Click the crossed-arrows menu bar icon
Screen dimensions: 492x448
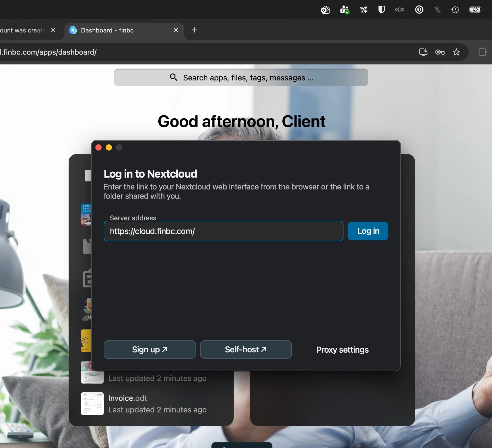(364, 10)
